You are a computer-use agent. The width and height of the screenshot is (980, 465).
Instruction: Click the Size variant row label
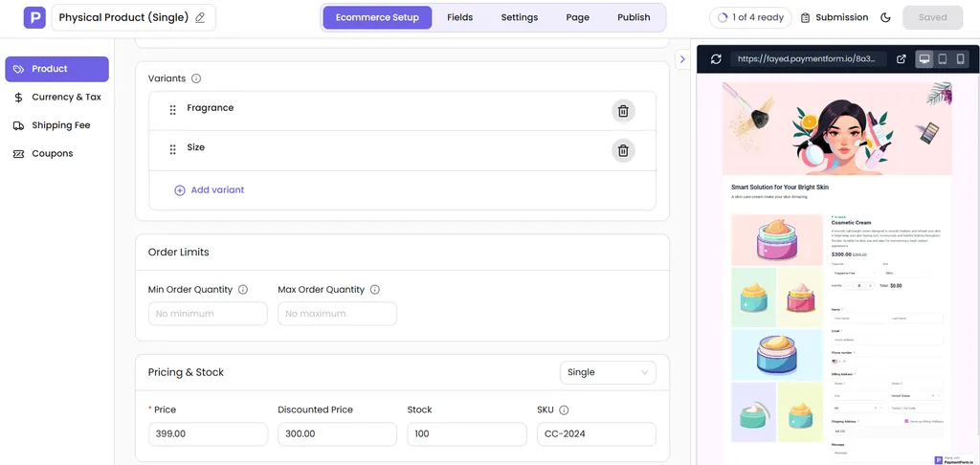(x=195, y=147)
